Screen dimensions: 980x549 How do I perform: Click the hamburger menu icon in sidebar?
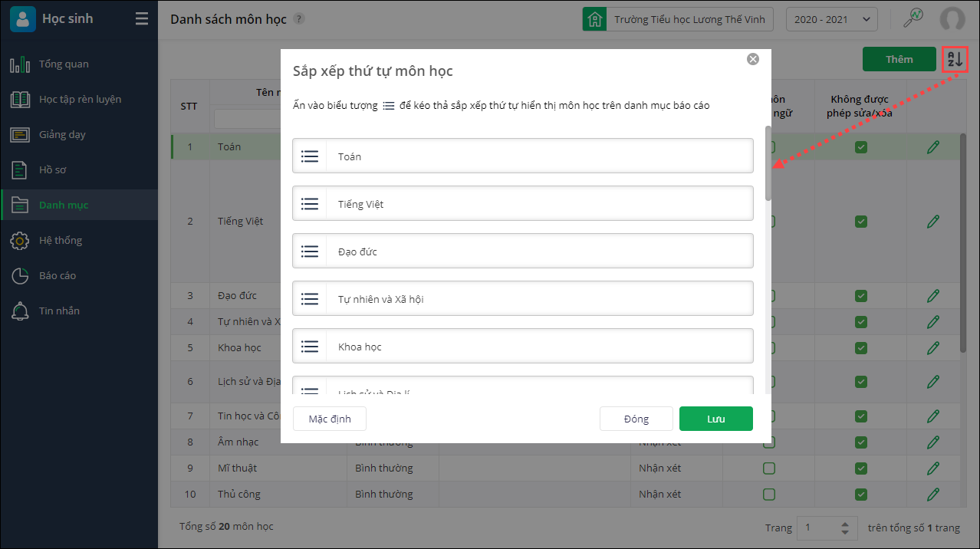tap(142, 19)
